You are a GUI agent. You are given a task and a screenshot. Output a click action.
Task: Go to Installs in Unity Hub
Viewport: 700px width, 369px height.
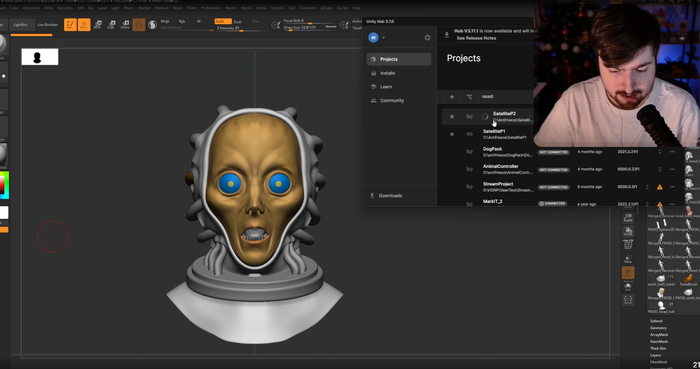tap(399, 73)
